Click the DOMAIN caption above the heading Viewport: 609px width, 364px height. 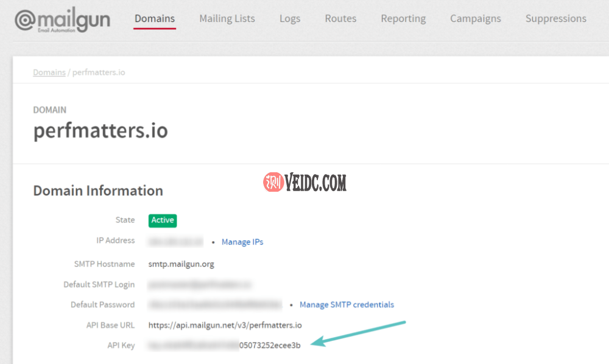[50, 110]
